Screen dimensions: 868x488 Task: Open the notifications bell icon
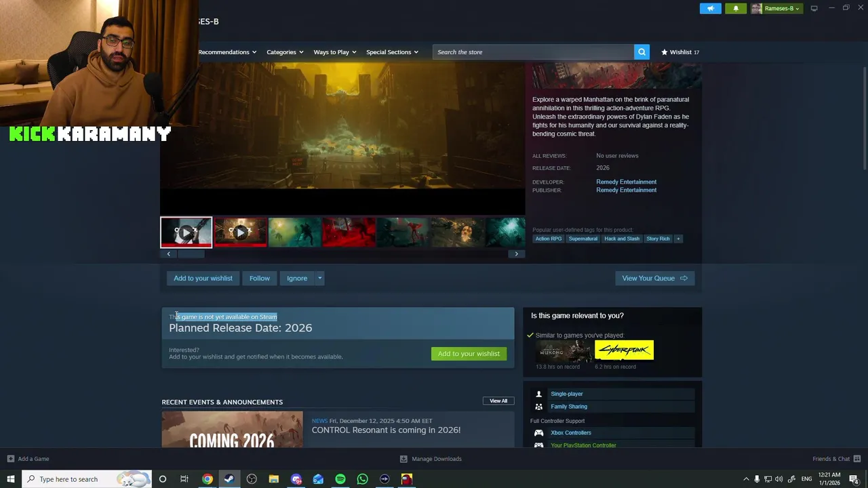(736, 8)
